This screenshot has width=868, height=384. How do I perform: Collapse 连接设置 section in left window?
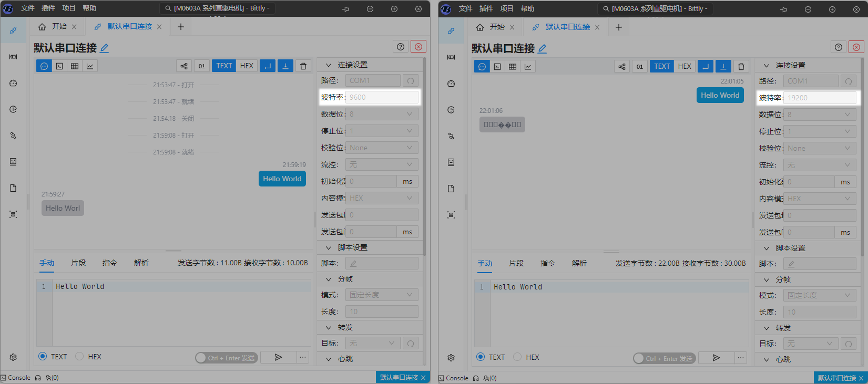(x=329, y=65)
